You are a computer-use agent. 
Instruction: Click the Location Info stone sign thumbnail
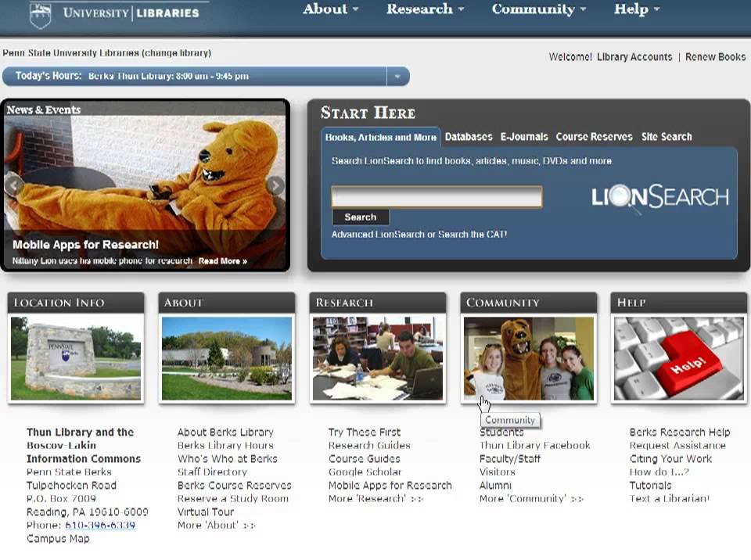[x=76, y=358]
